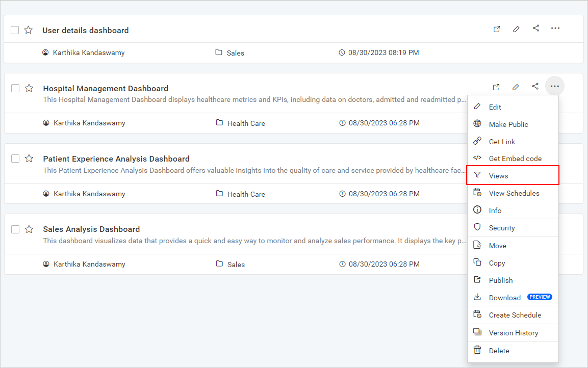Check the Hospital Management Dashboard checkbox
Image resolution: width=588 pixels, height=368 pixels.
[x=14, y=87]
